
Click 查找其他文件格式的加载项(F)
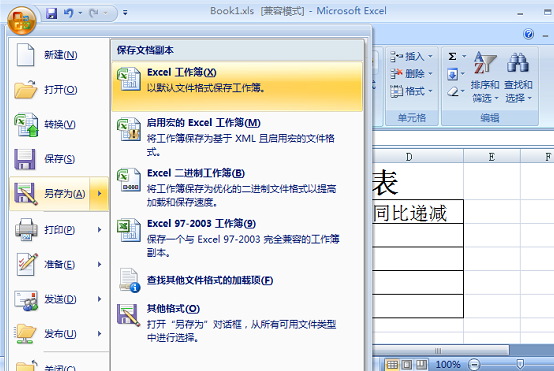click(x=237, y=281)
